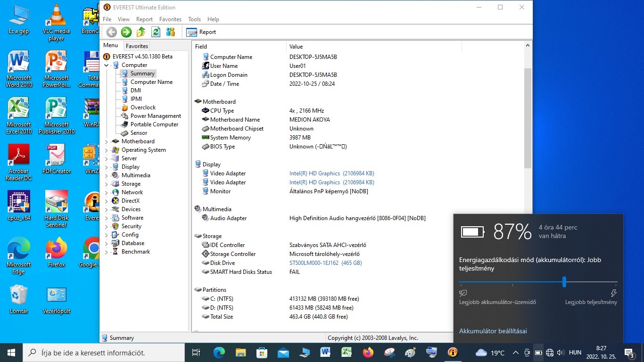Refresh the page with the Refresh icon
Screen dimensions: 644x362
coord(156,32)
